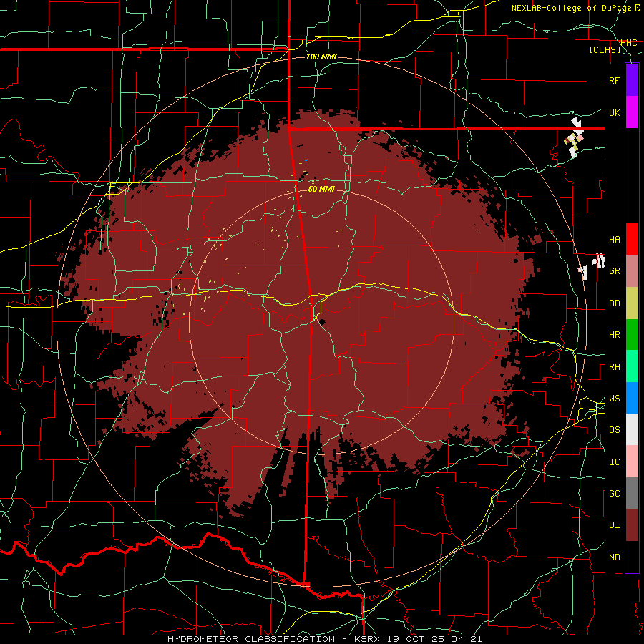Click the HA legend label
This screenshot has height=644, width=644.
pyautogui.click(x=614, y=240)
